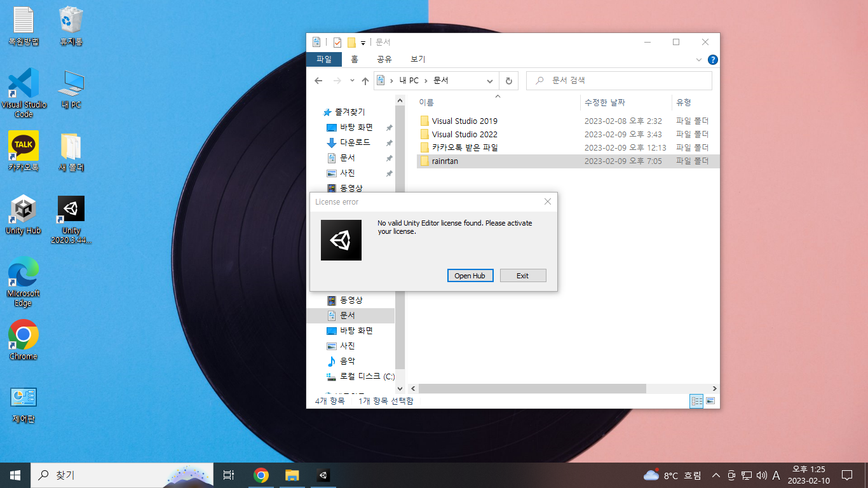Viewport: 868px width, 488px height.
Task: Go up one folder level arrow
Action: point(365,81)
